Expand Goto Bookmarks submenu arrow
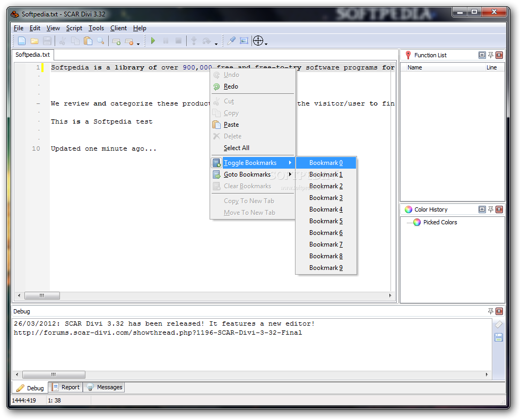This screenshot has width=521, height=420. [x=290, y=174]
